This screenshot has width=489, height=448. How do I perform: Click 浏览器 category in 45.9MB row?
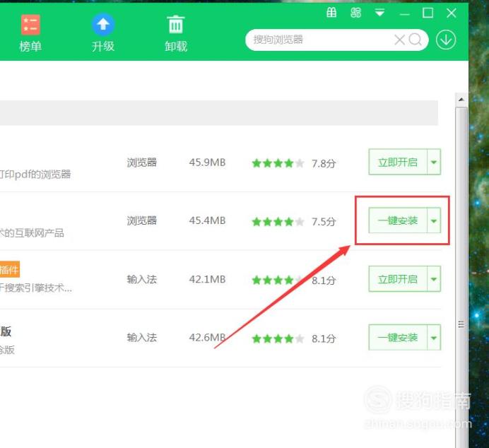142,162
